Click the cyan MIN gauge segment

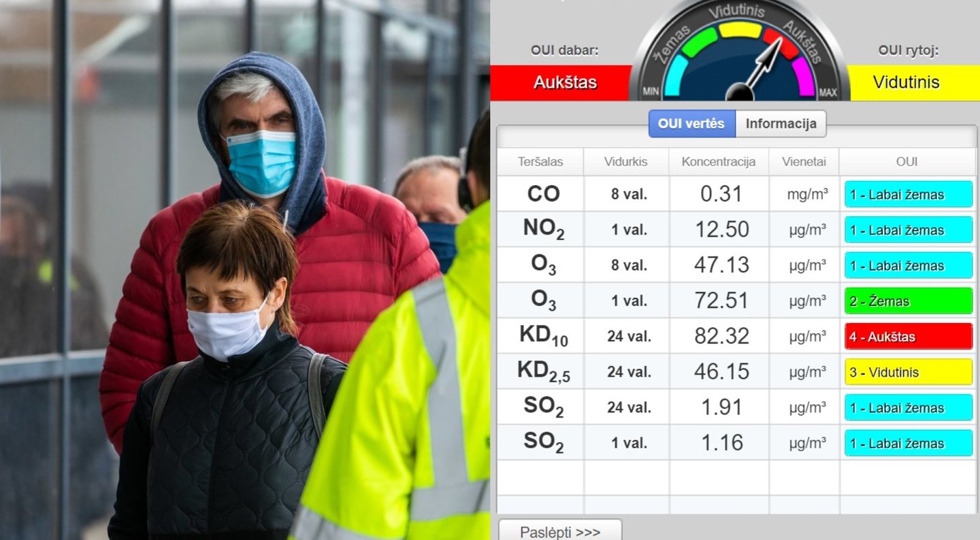coord(674,76)
